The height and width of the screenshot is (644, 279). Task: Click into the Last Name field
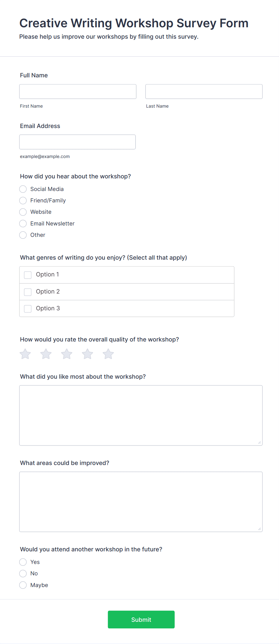pos(204,92)
